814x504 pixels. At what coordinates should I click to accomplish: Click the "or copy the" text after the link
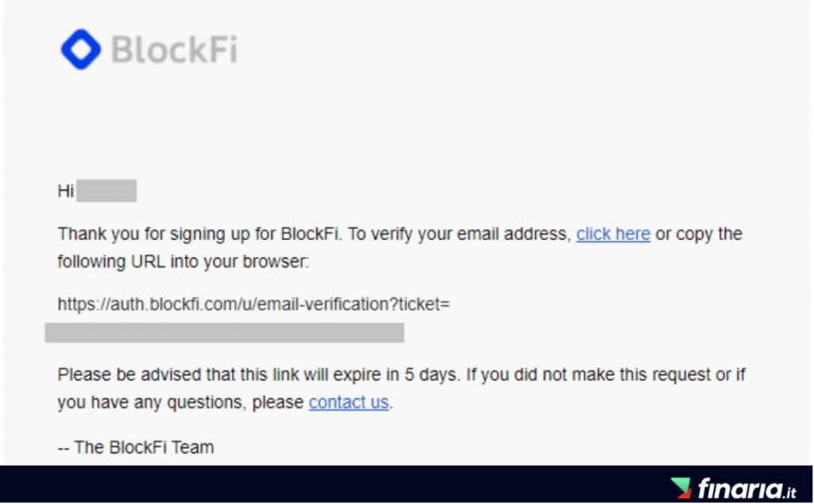pyautogui.click(x=699, y=234)
